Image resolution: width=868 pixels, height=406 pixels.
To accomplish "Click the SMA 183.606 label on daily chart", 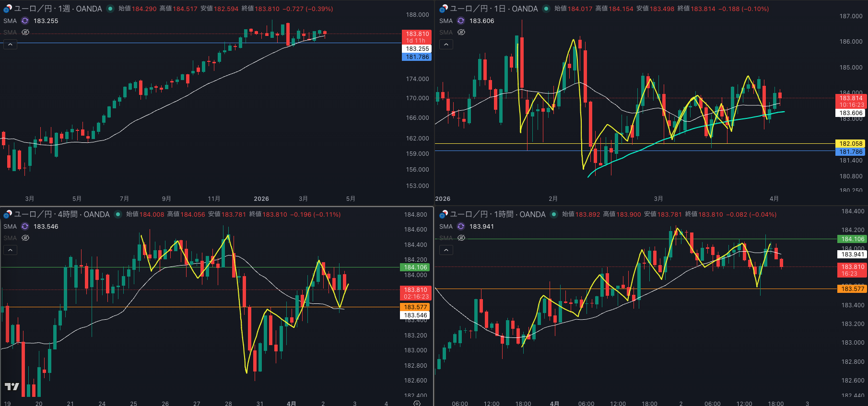I will [x=481, y=21].
